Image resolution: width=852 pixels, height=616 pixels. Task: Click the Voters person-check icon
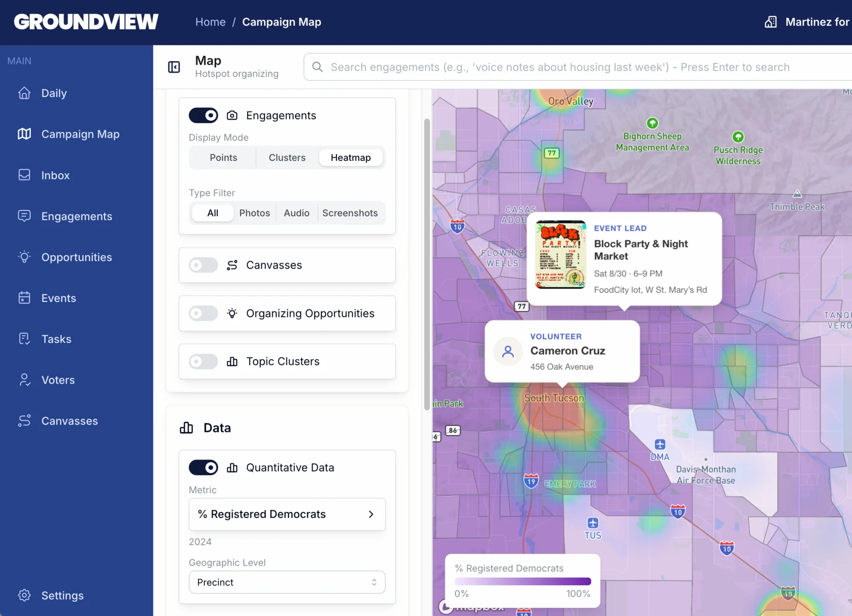[24, 380]
